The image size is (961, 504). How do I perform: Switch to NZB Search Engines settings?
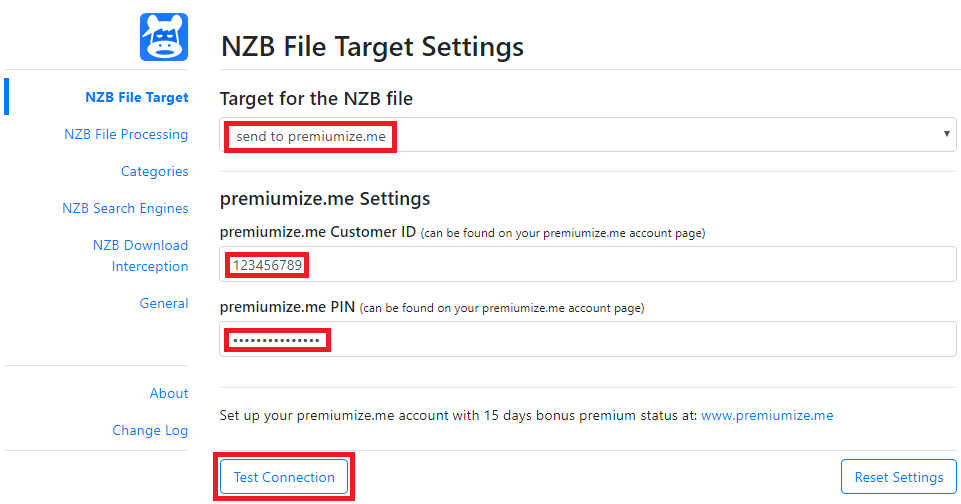point(125,208)
